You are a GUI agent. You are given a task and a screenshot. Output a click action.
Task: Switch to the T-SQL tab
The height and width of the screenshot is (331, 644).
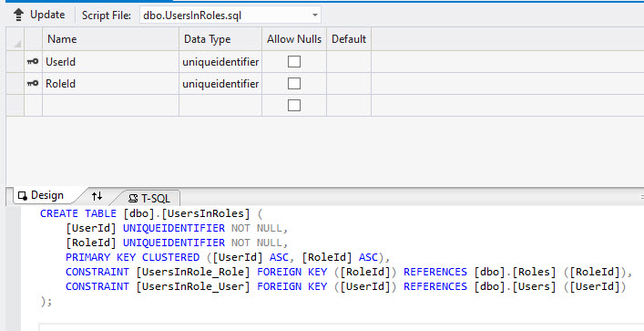(x=148, y=198)
